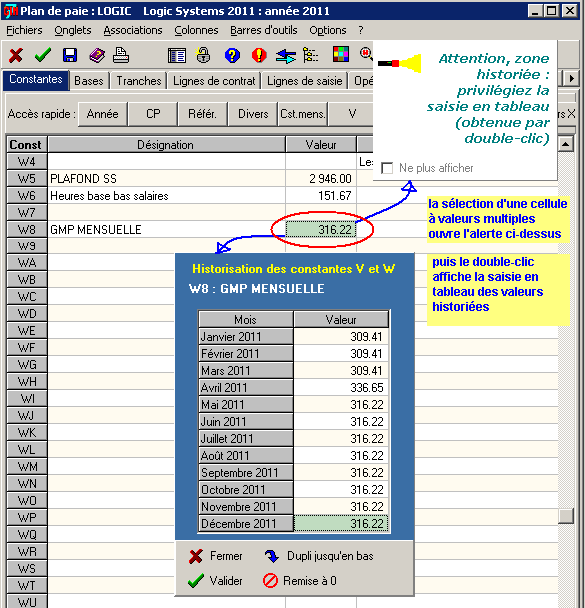Click the CP quick access button

153,114
